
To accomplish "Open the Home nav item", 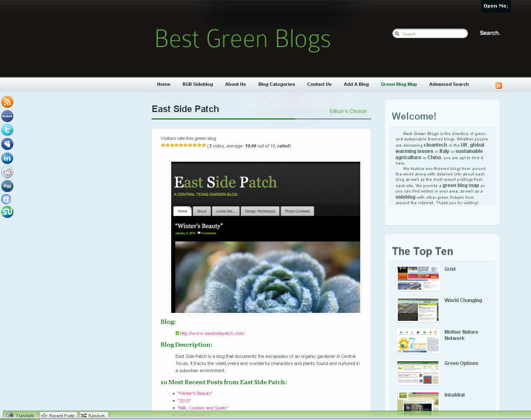I will pyautogui.click(x=164, y=84).
